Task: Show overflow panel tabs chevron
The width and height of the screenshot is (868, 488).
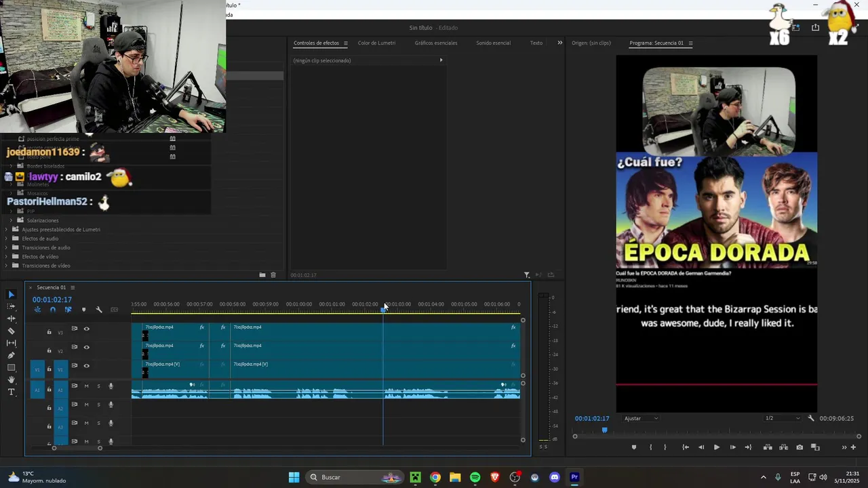Action: click(559, 43)
